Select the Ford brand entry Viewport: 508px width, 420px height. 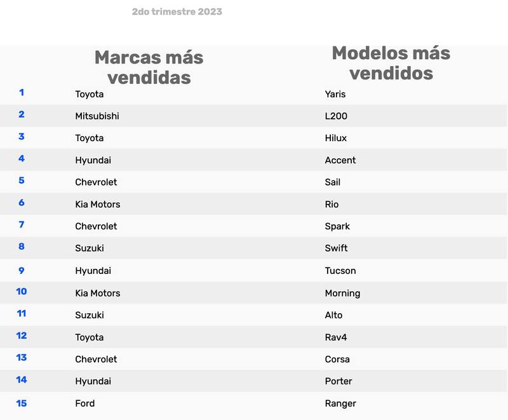85,403
